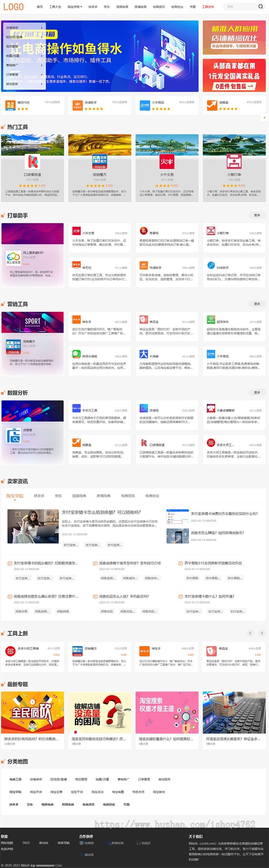This screenshot has height=868, width=269.
Task: Click the 店透视 icon in 数据分析
Action: pos(143,408)
